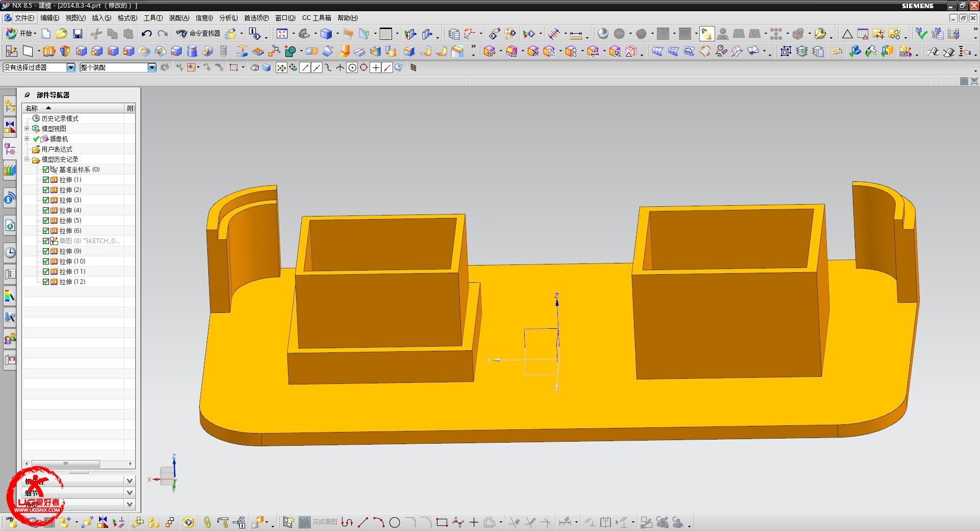Click the green checkmark check-in icon
The height and width of the screenshot is (531, 980).
921,34
